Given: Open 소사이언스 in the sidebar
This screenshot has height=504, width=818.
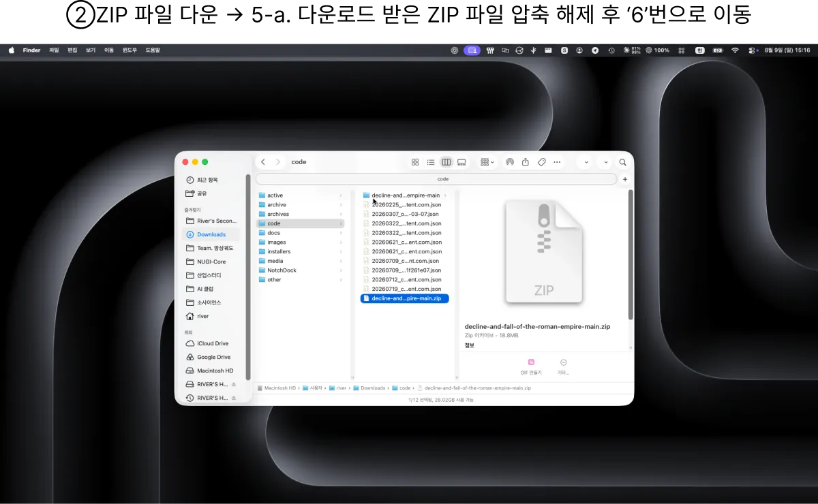Looking at the screenshot, I should tap(212, 302).
